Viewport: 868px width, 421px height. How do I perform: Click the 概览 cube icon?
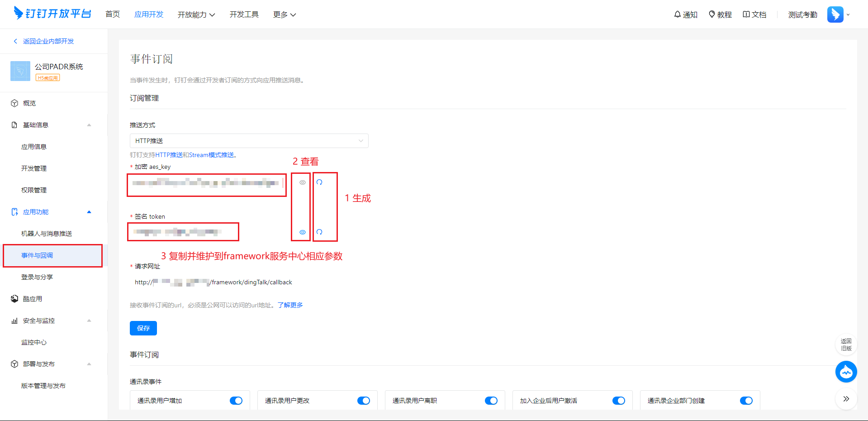[x=14, y=103]
